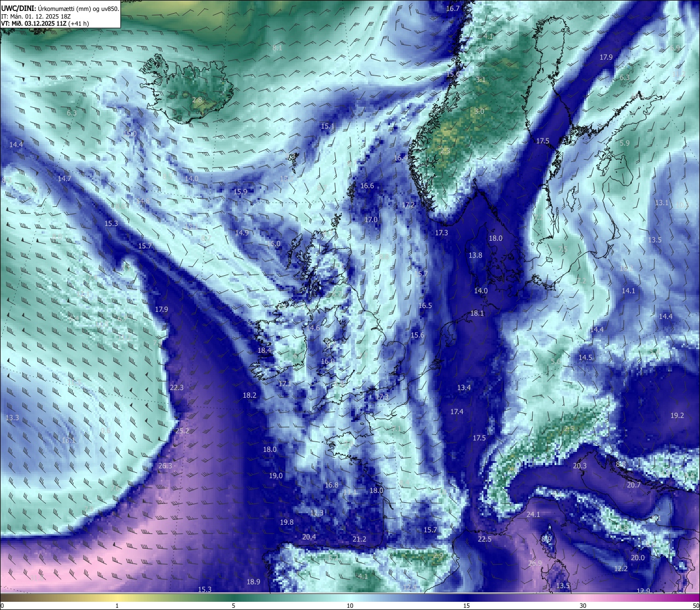Click the colorbar tick label 30

(583, 606)
